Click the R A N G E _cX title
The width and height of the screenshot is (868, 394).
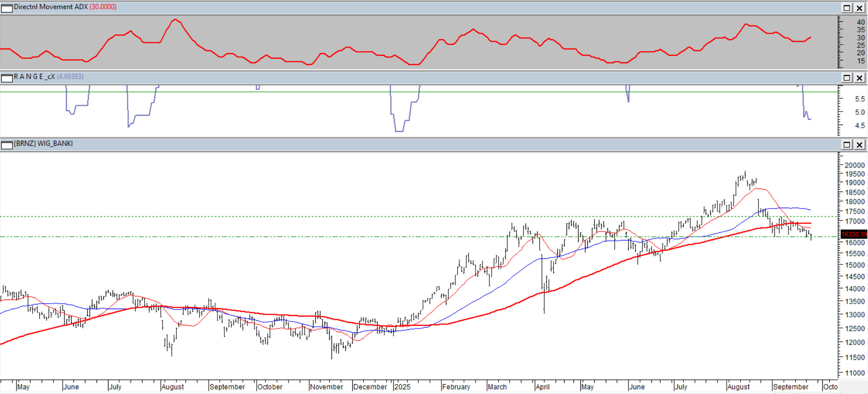(34, 77)
